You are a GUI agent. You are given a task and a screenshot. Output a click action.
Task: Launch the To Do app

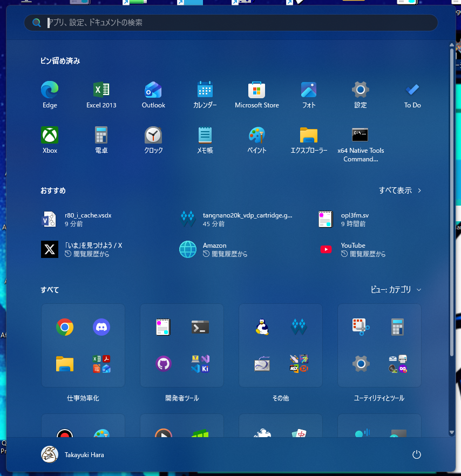(x=412, y=95)
